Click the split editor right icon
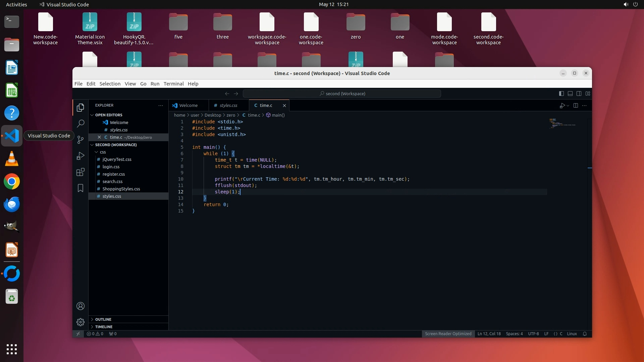644x362 pixels. 576,105
